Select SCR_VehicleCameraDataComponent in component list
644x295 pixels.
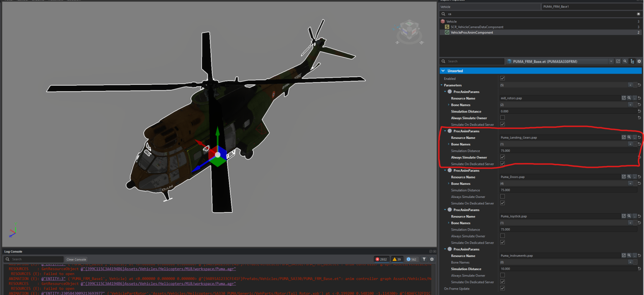pyautogui.click(x=540, y=27)
